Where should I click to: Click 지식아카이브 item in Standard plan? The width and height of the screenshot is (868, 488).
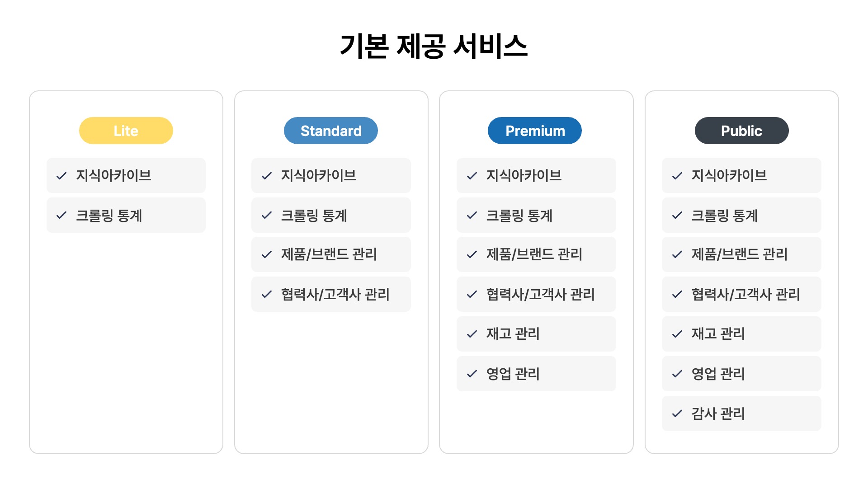coord(331,175)
